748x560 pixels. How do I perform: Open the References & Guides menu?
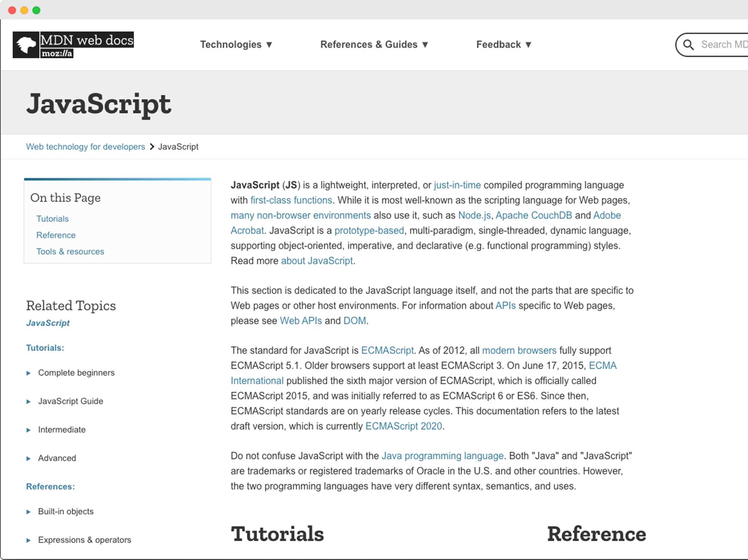pyautogui.click(x=374, y=45)
